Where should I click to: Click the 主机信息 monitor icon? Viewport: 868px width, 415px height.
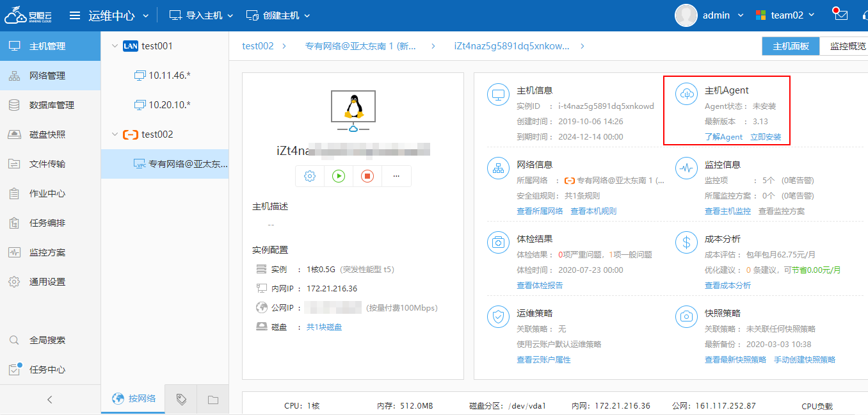(x=498, y=94)
